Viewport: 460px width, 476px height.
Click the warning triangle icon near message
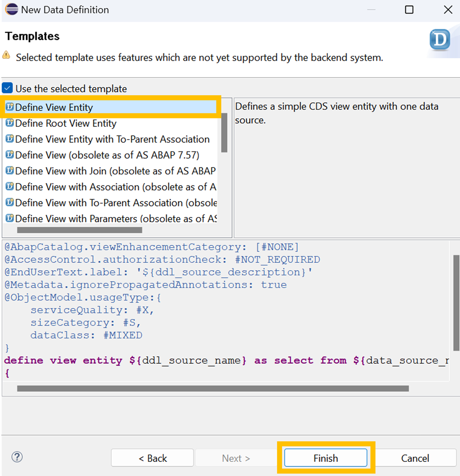tap(7, 55)
